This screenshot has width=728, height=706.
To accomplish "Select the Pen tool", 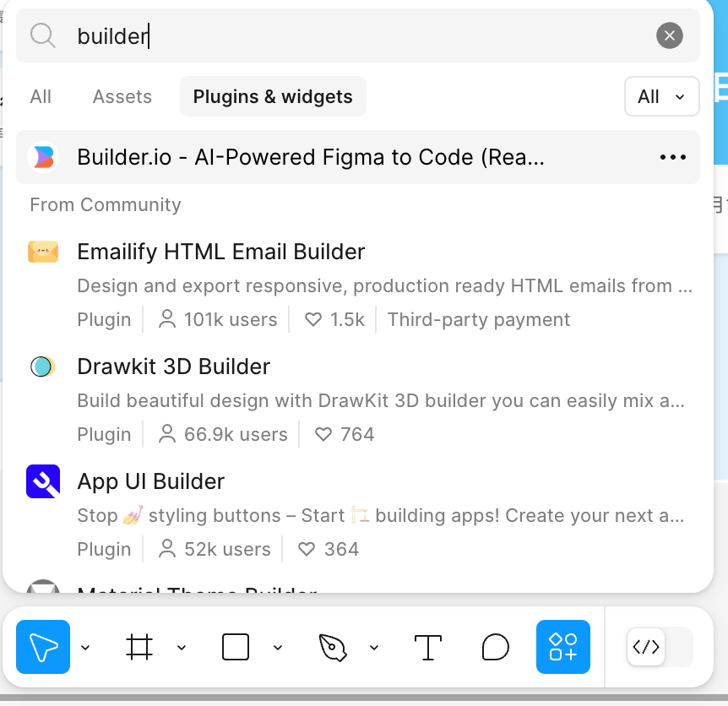I will click(333, 647).
